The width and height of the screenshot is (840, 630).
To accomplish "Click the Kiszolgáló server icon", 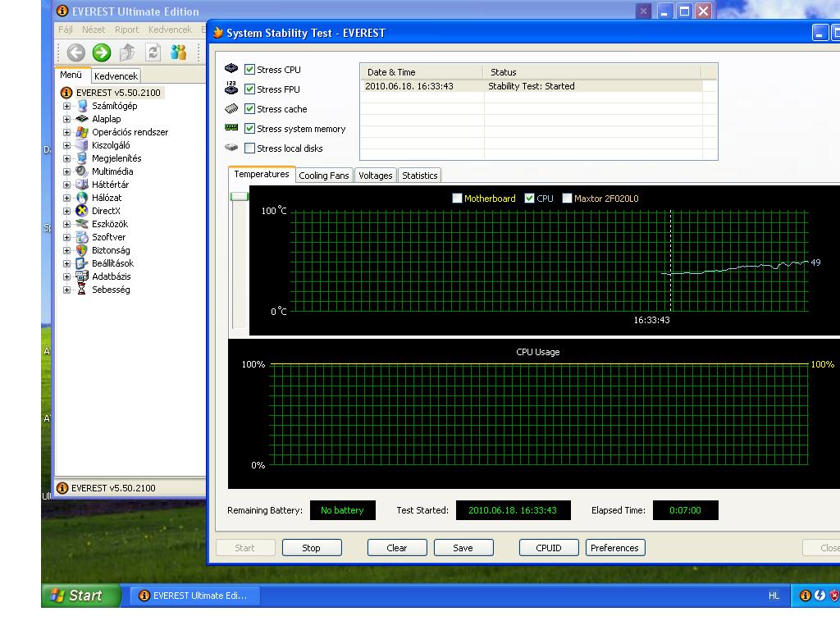I will (82, 145).
